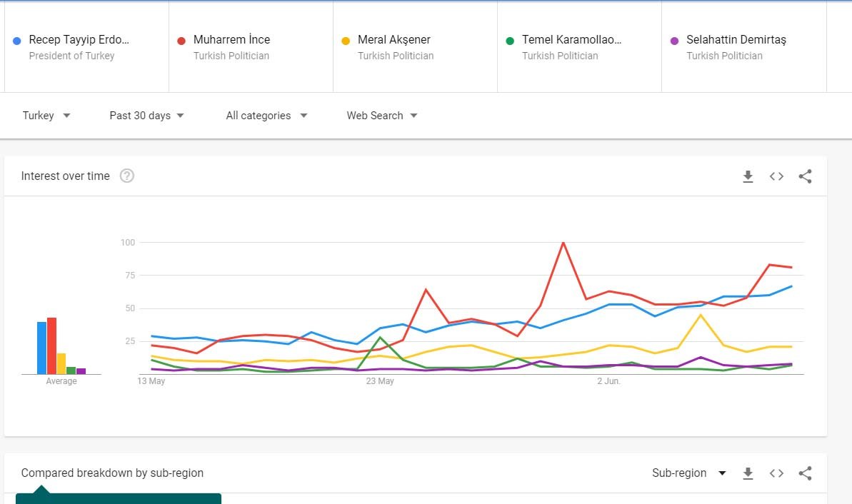Viewport: 852px width, 504px height.
Task: Click the red average bar for Muharrem İnce
Action: pyautogui.click(x=51, y=346)
